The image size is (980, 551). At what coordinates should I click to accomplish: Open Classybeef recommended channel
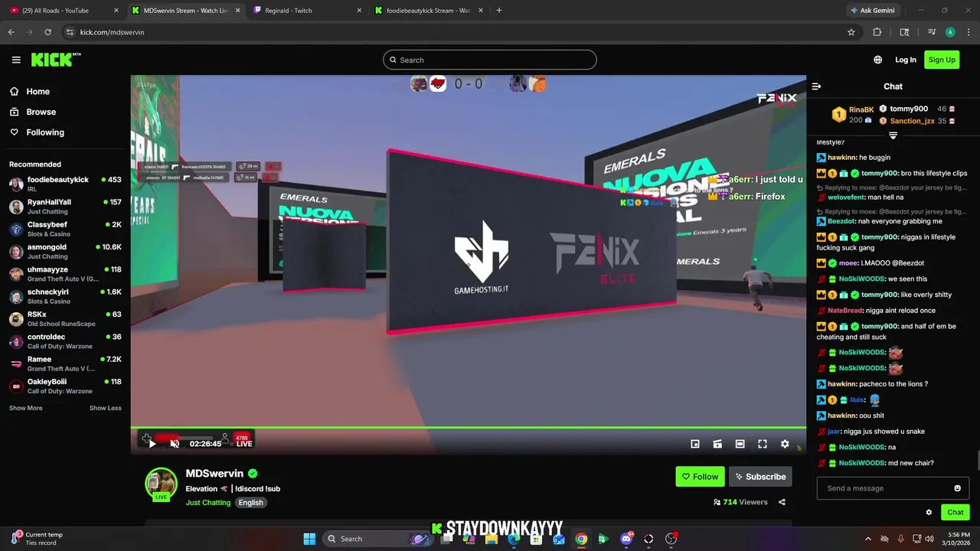[x=65, y=229]
